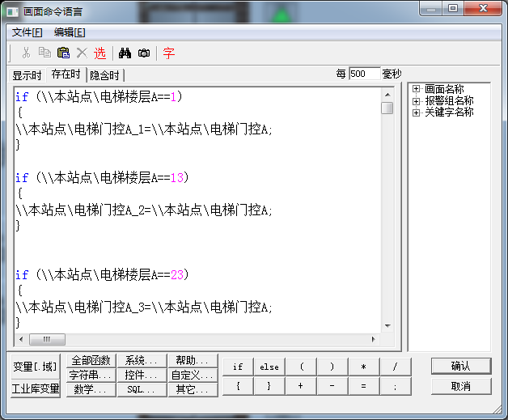This screenshot has height=420, width=508.
Task: Open the 文件[F] menu
Action: (x=28, y=32)
